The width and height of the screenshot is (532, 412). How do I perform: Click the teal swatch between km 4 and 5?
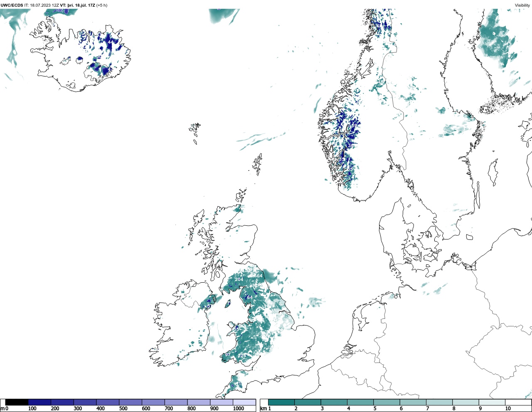360,402
